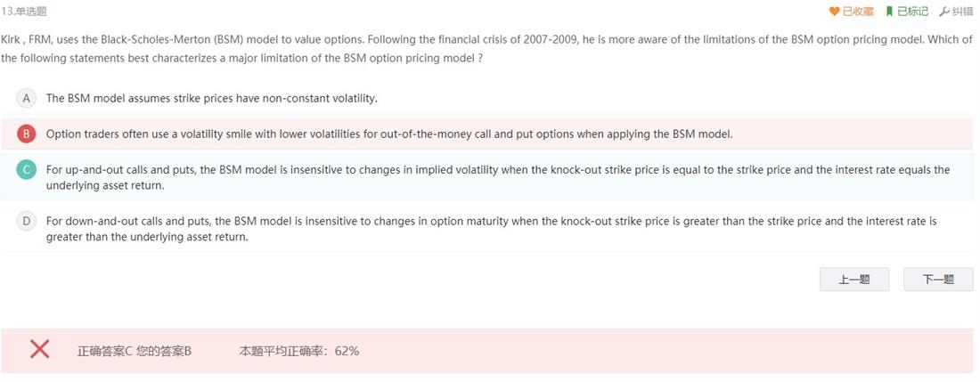Click option C text about up-and-out calls
Screen dimensions: 980x382
[497, 177]
